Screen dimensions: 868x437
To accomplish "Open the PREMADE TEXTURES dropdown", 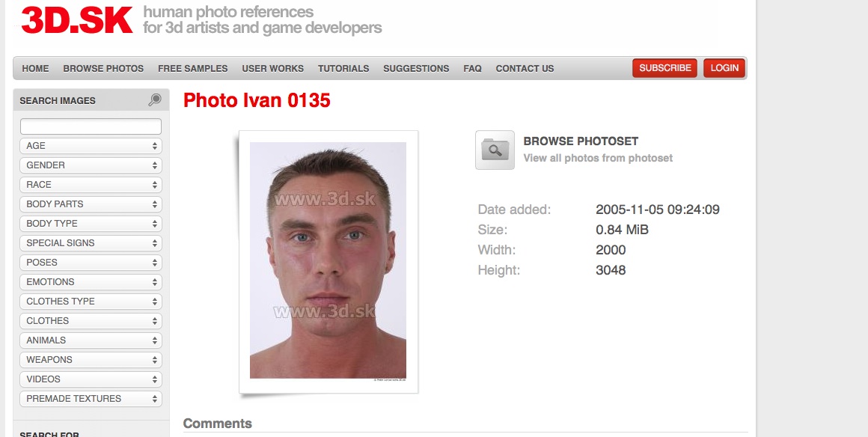I will (91, 399).
